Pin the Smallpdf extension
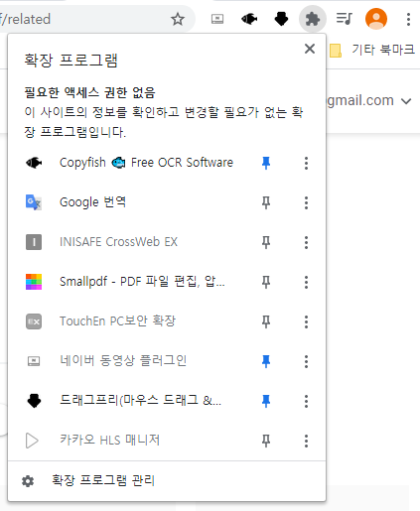The height and width of the screenshot is (511, 420). click(x=266, y=282)
